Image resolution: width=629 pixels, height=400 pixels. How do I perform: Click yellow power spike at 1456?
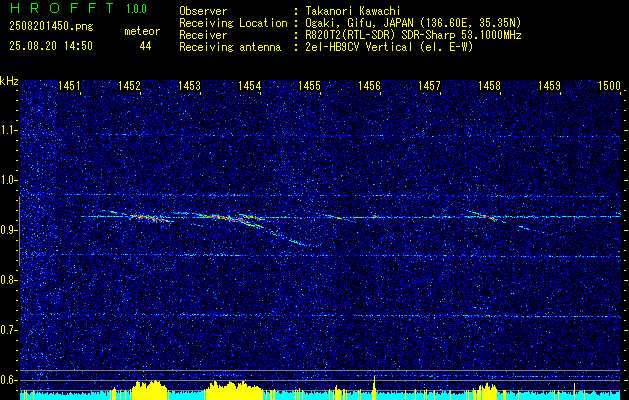tap(374, 387)
